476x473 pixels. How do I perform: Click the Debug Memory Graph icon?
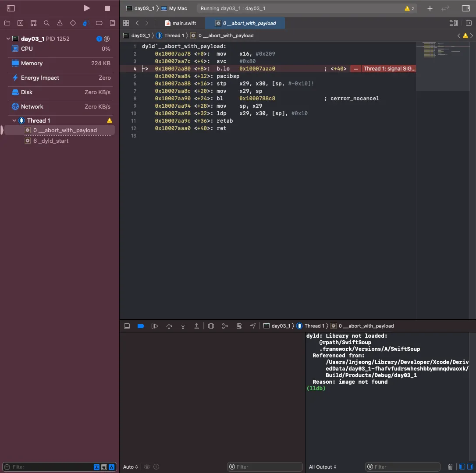[225, 326]
